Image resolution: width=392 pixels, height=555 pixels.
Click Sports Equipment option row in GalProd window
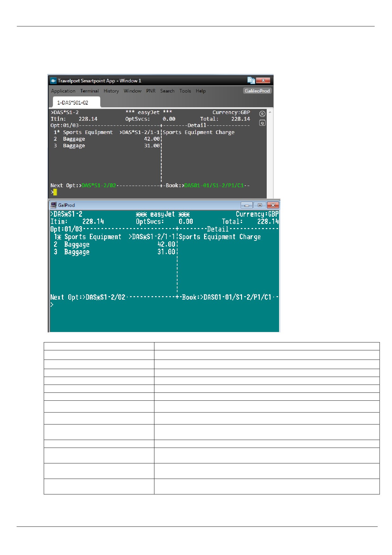click(x=115, y=237)
